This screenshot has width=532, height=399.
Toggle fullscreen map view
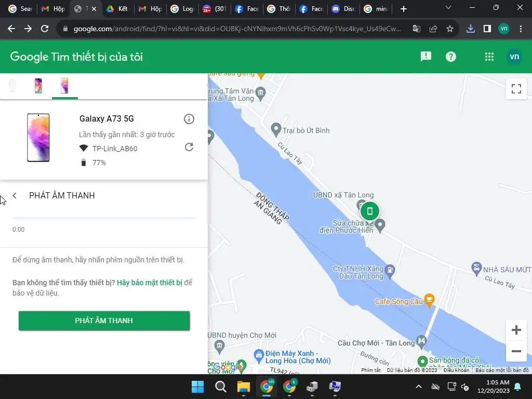(x=516, y=89)
